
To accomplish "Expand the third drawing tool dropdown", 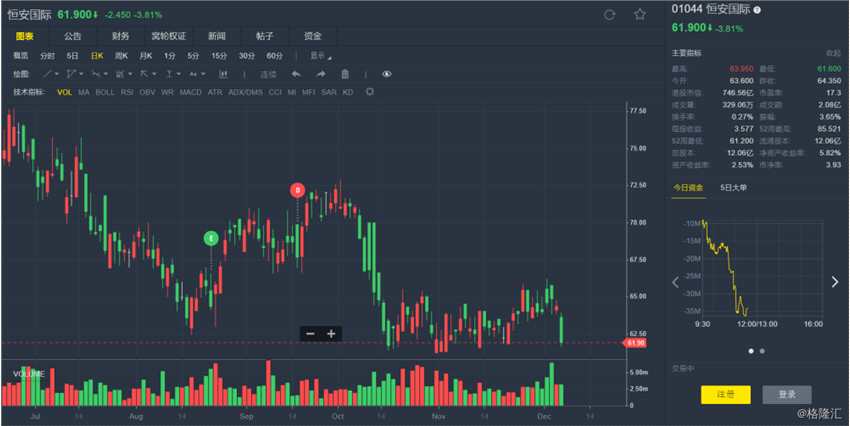I will [x=106, y=74].
